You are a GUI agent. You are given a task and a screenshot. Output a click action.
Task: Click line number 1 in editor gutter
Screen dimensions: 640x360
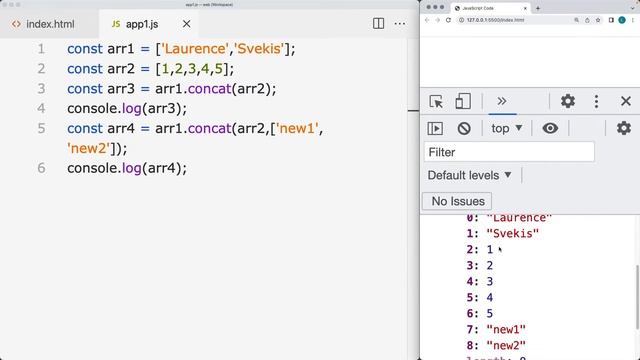[41, 49]
